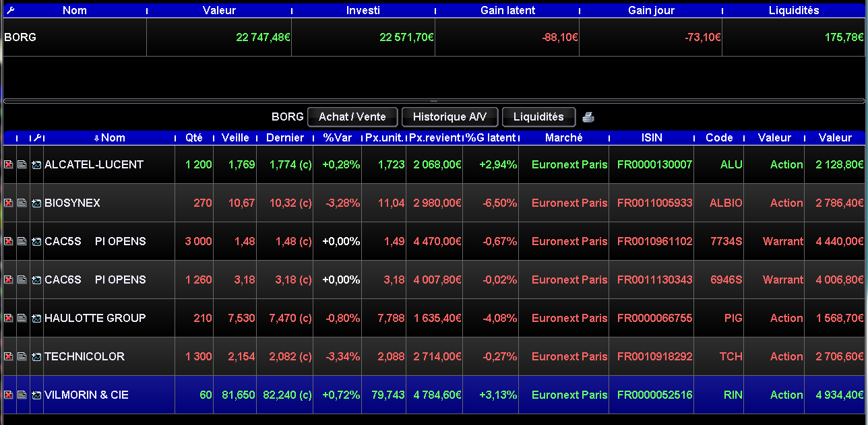Open the wrench settings icon beside top Nom header
868x425 pixels.
click(9, 11)
